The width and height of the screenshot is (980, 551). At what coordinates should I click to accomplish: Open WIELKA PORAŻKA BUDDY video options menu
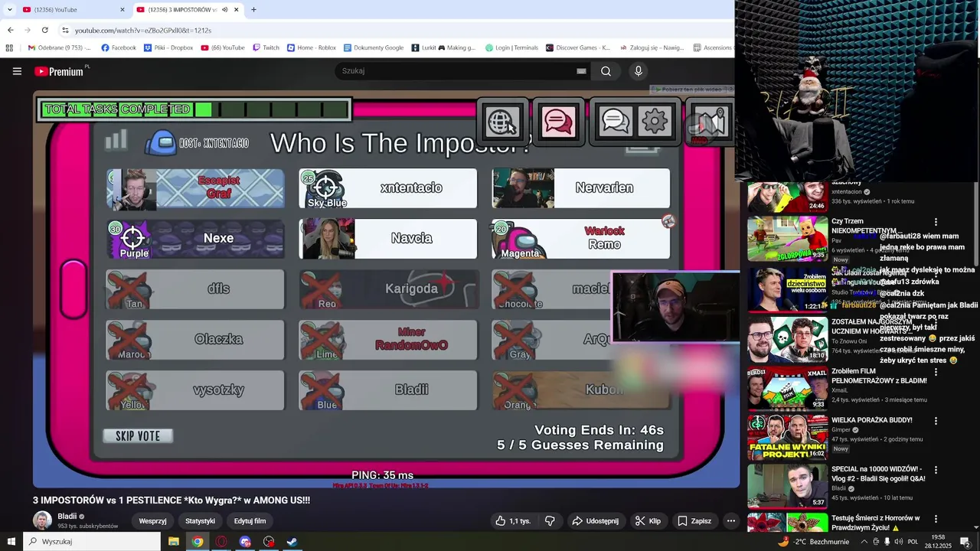936,421
